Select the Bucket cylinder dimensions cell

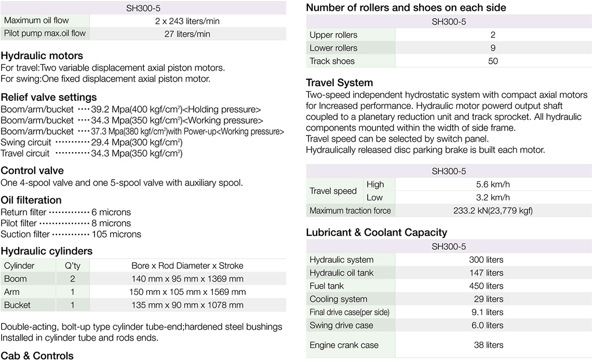pyautogui.click(x=187, y=305)
